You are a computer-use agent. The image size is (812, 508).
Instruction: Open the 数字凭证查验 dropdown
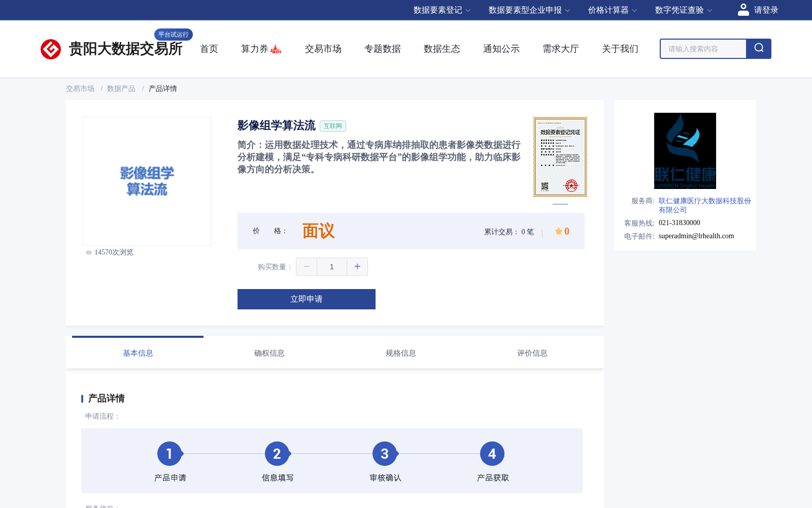684,10
